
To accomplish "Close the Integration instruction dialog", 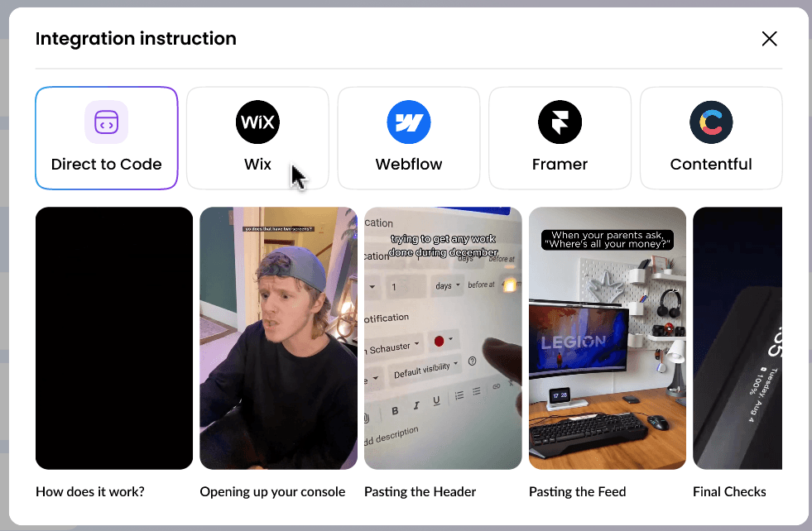I will (769, 38).
